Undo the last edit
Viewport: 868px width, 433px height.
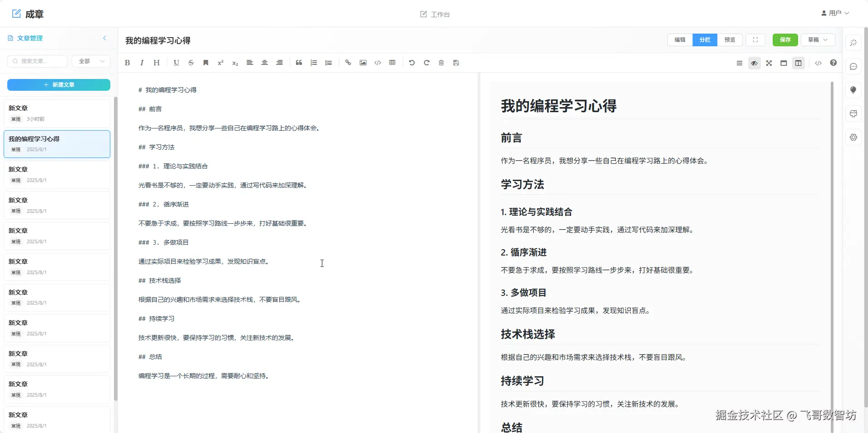(412, 63)
